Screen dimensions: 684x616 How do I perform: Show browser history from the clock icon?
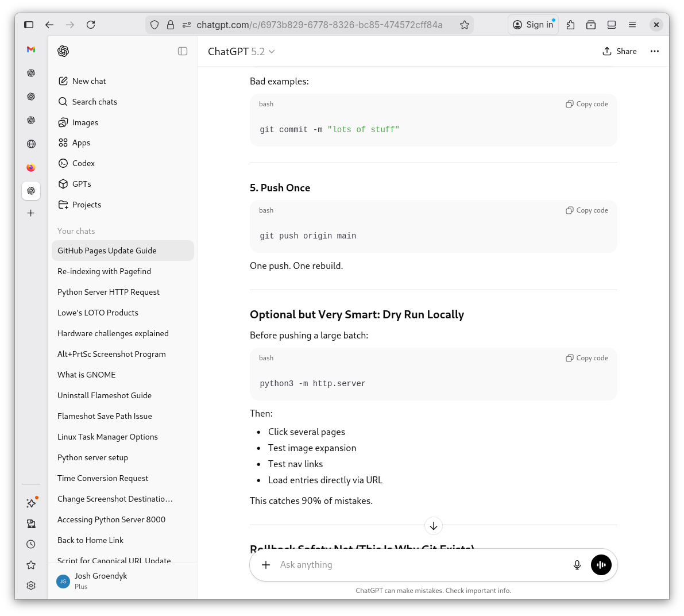(x=31, y=544)
